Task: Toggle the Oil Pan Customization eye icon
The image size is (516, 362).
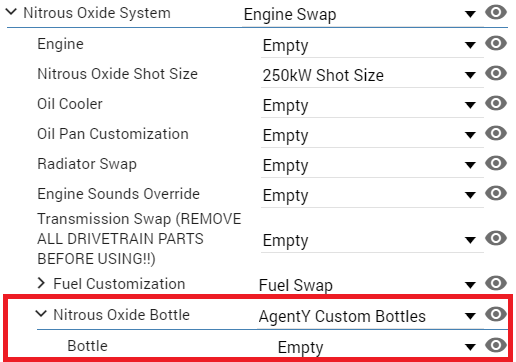Action: click(496, 133)
